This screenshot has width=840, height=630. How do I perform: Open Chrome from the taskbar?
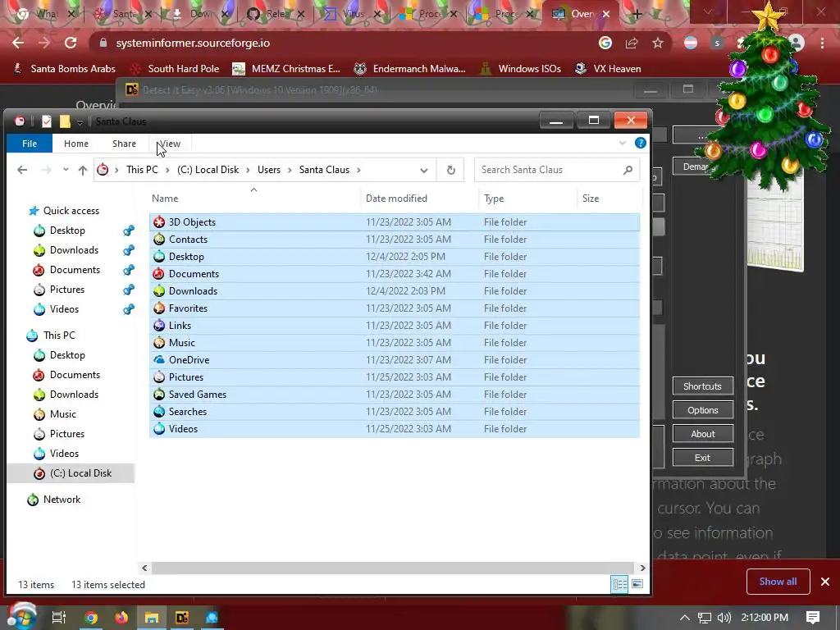coord(91,618)
